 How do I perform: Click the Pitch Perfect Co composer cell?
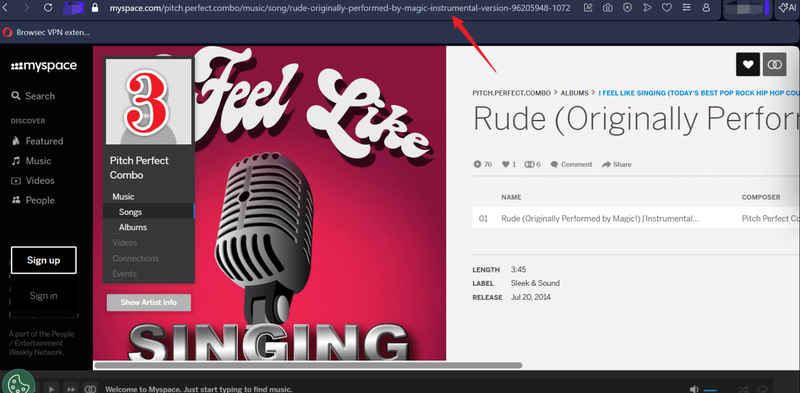770,218
